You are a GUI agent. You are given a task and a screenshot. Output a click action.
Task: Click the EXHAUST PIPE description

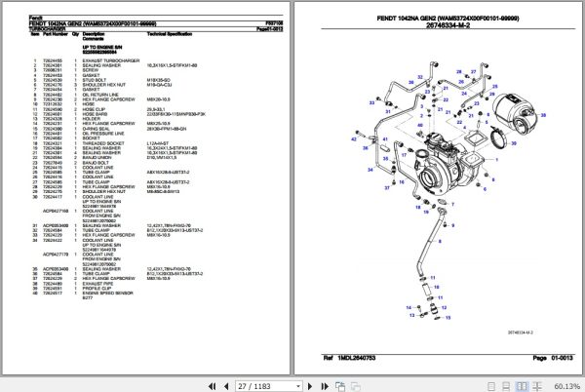pyautogui.click(x=97, y=284)
